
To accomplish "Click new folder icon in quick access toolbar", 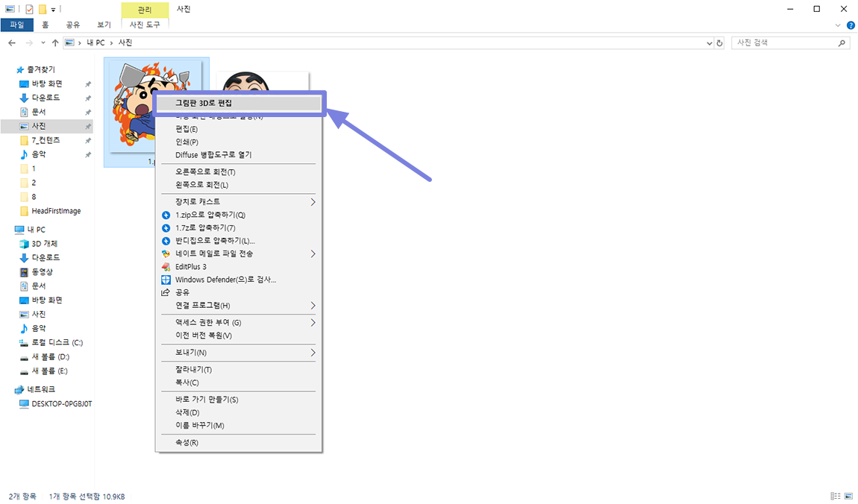I will pyautogui.click(x=42, y=9).
